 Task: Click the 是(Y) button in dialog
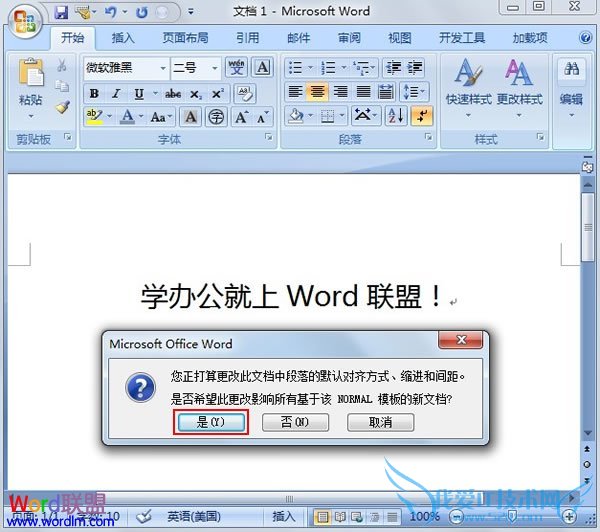click(x=210, y=423)
